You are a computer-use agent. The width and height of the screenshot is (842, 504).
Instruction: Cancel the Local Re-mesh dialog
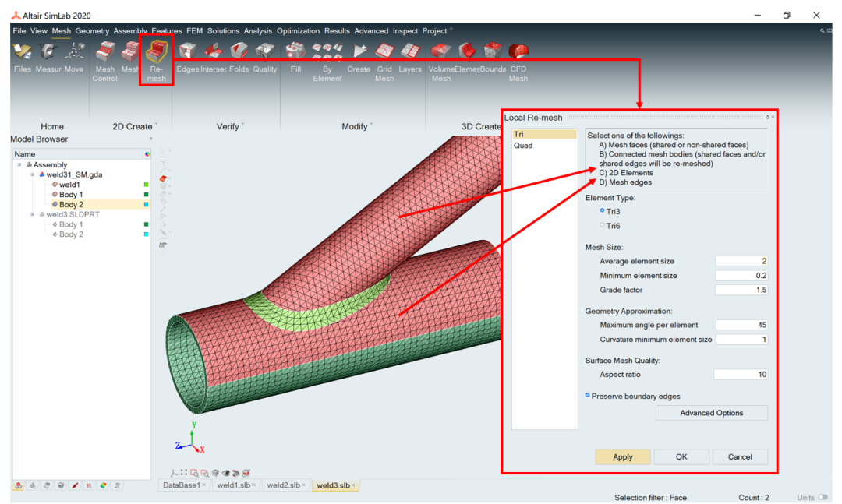tap(740, 456)
